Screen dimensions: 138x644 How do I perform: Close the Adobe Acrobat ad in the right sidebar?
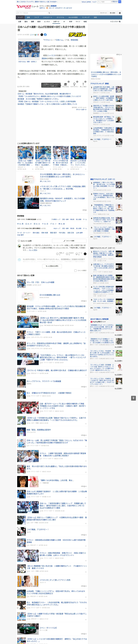pyautogui.click(x=121, y=55)
